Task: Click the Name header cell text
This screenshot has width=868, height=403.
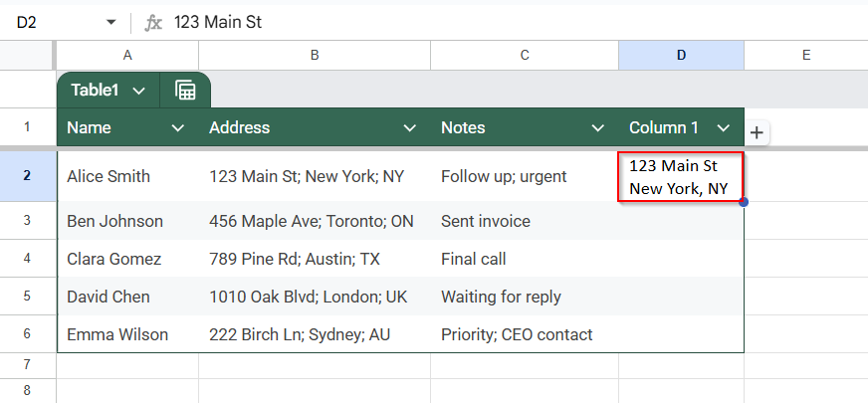Action: click(89, 128)
